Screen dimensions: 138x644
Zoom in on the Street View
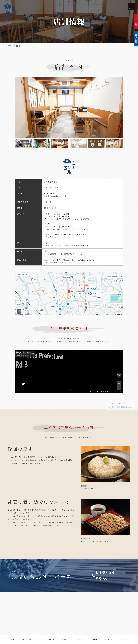(119, 384)
